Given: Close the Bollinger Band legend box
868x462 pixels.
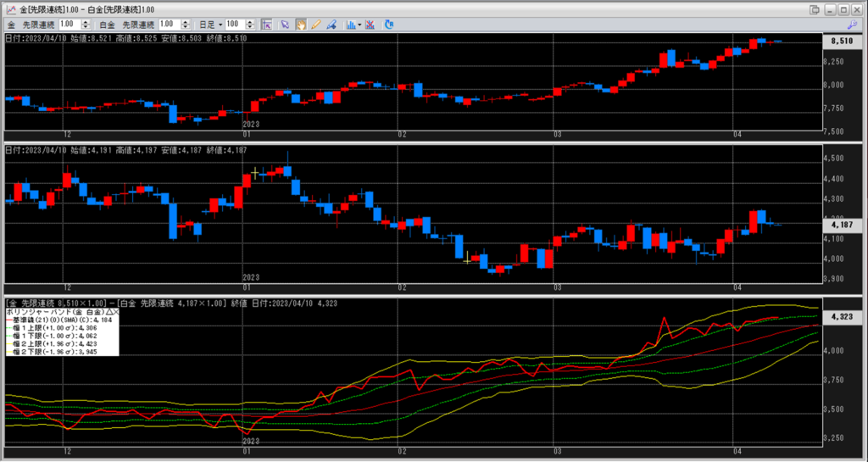Looking at the screenshot, I should pyautogui.click(x=116, y=313).
